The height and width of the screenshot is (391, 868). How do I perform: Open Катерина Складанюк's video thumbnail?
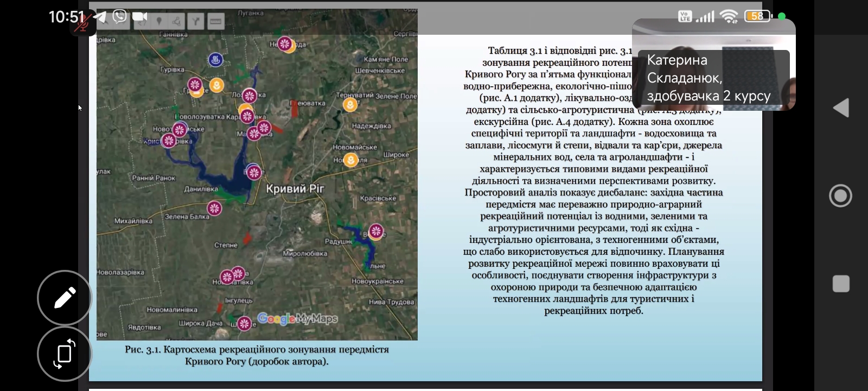click(713, 65)
